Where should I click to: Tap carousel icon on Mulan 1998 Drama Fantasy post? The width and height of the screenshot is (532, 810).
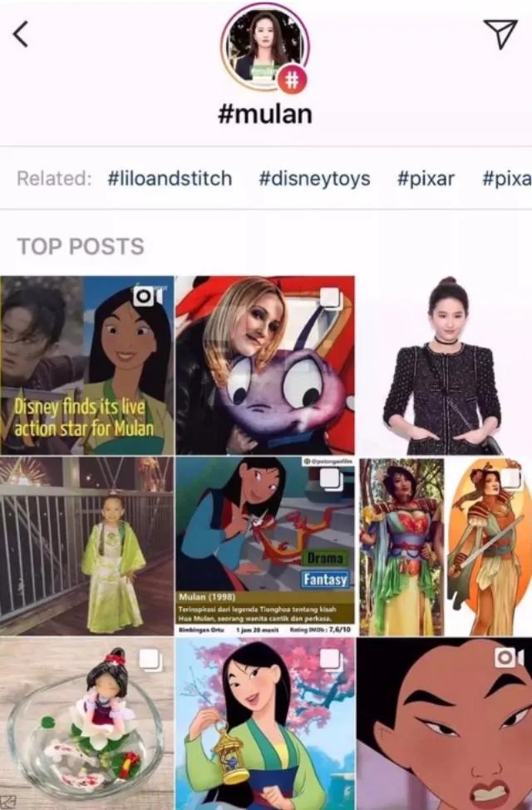point(331,479)
